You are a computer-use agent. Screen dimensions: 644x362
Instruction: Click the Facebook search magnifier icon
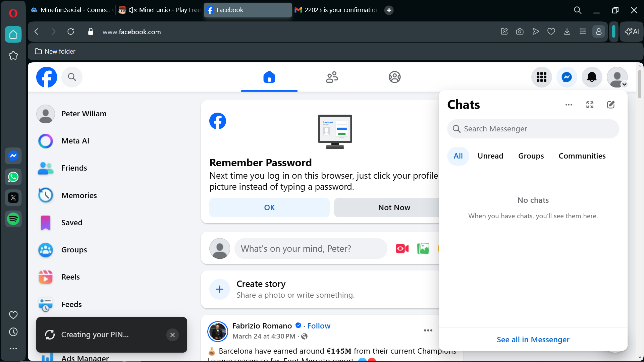(x=72, y=77)
